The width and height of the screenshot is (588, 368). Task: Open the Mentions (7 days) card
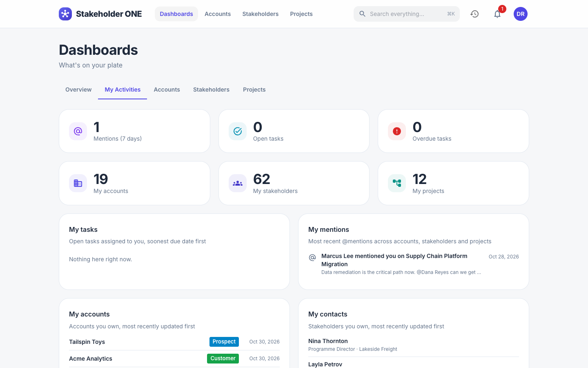point(134,131)
